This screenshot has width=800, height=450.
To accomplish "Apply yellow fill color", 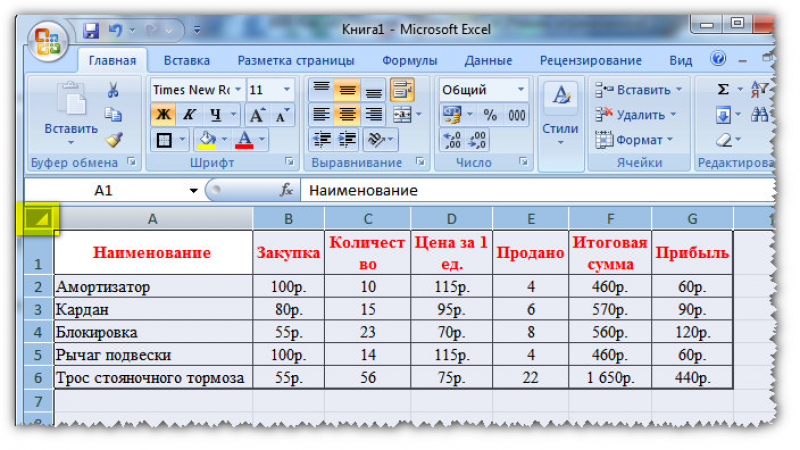I will click(x=207, y=140).
